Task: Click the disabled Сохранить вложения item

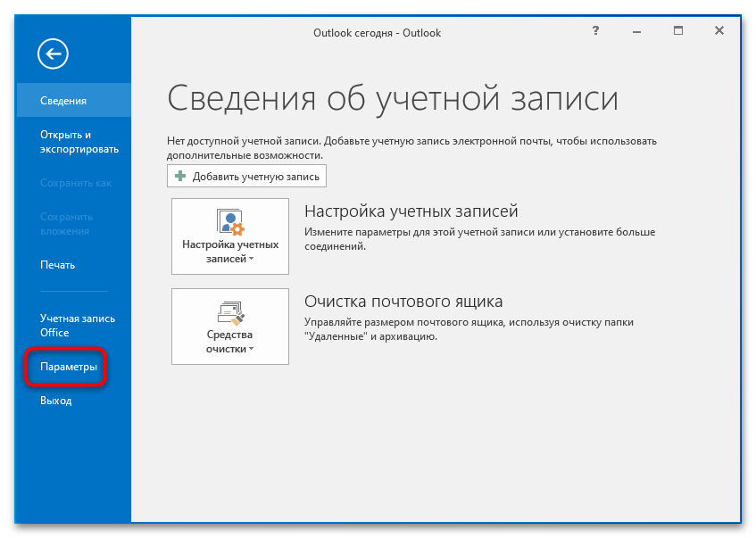Action: [x=66, y=224]
